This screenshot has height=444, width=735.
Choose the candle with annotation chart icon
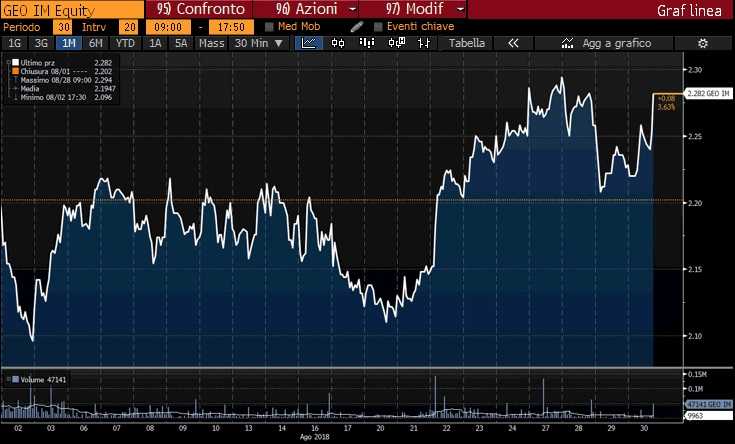[397, 43]
